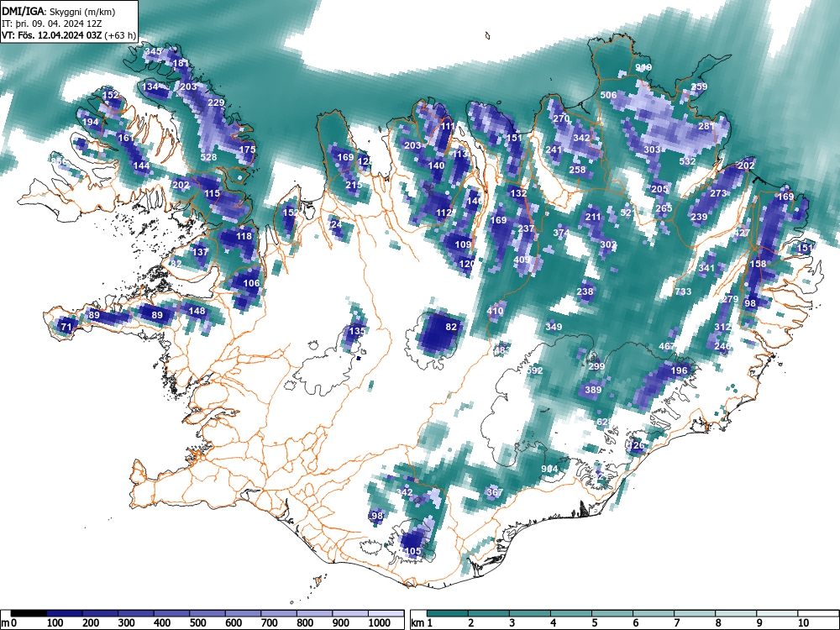Click the visibility value 229
The image size is (840, 630).
point(216,102)
